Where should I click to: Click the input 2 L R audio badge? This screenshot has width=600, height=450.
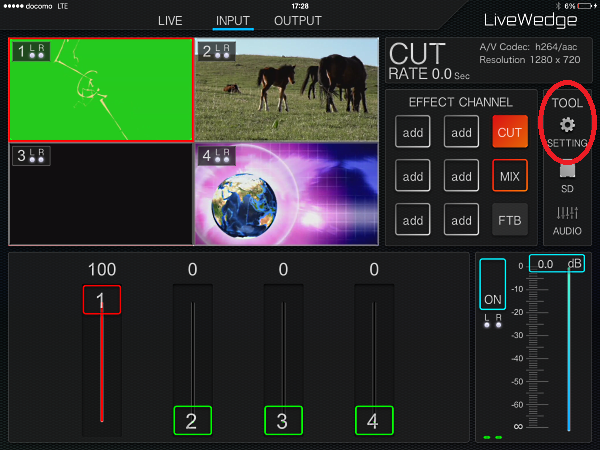(x=217, y=51)
